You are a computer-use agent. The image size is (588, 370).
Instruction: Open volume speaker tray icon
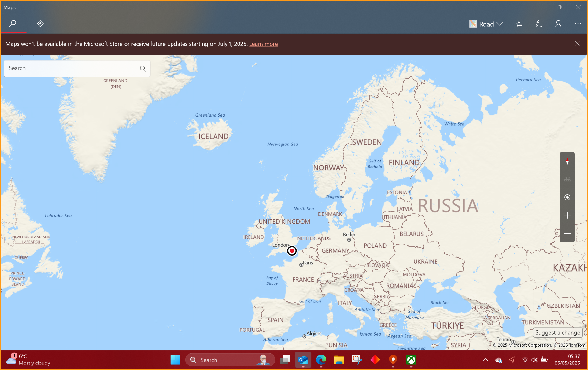tap(534, 360)
